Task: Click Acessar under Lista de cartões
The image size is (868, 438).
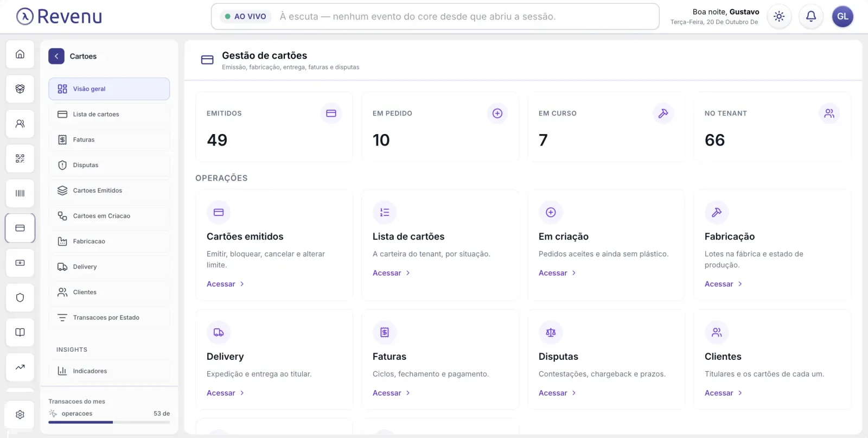Action: point(392,273)
